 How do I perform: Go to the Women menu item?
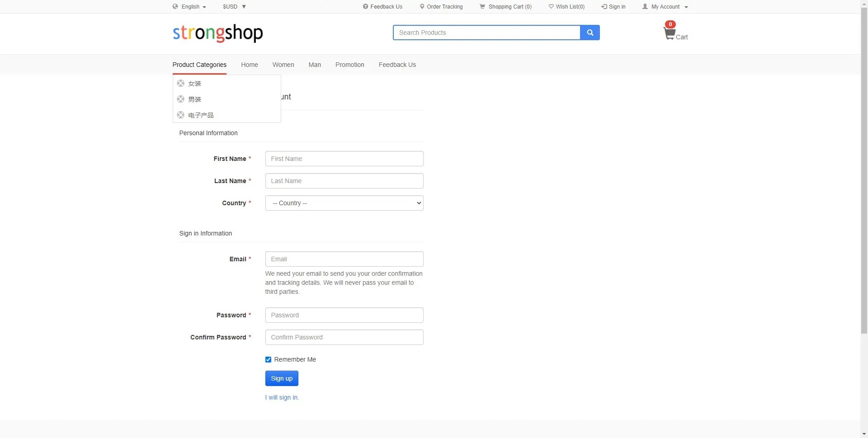tap(283, 65)
